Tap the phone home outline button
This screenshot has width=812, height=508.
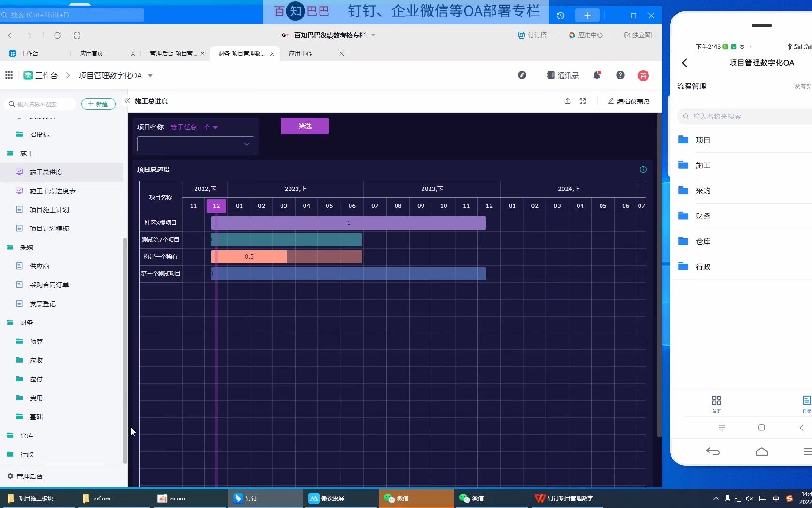(762, 452)
